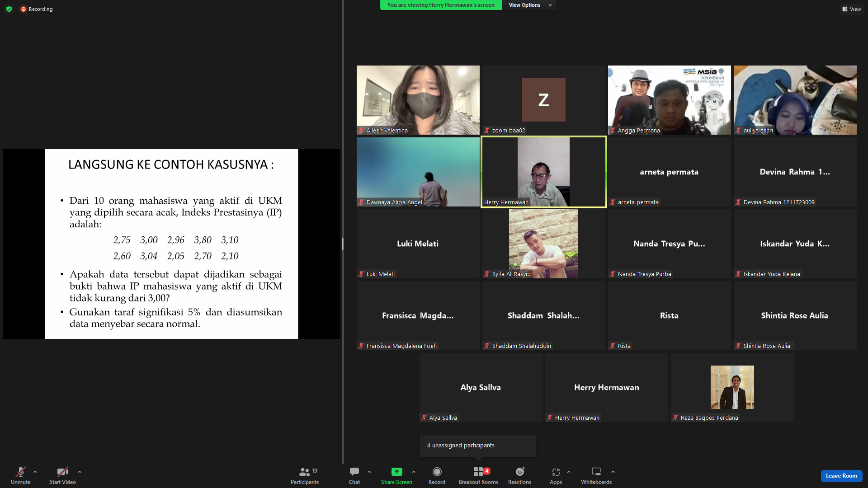
Task: Open the Reactions menu
Action: [x=519, y=476]
